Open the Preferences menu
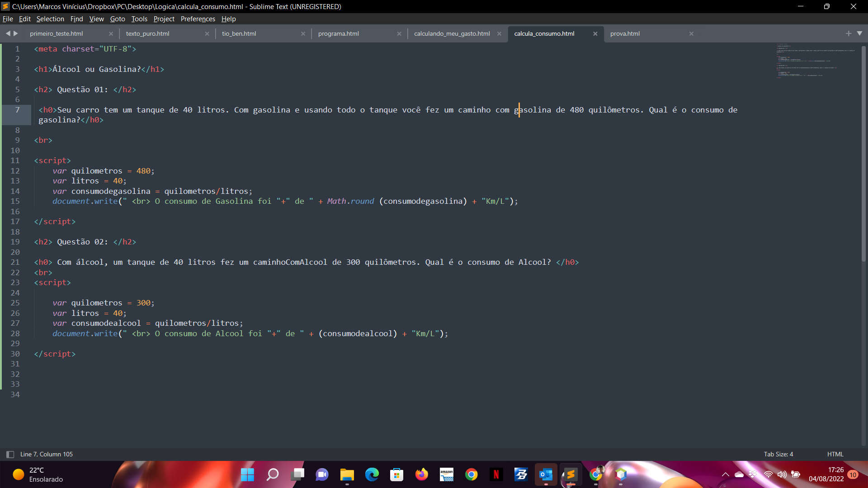The width and height of the screenshot is (868, 488). click(x=198, y=19)
